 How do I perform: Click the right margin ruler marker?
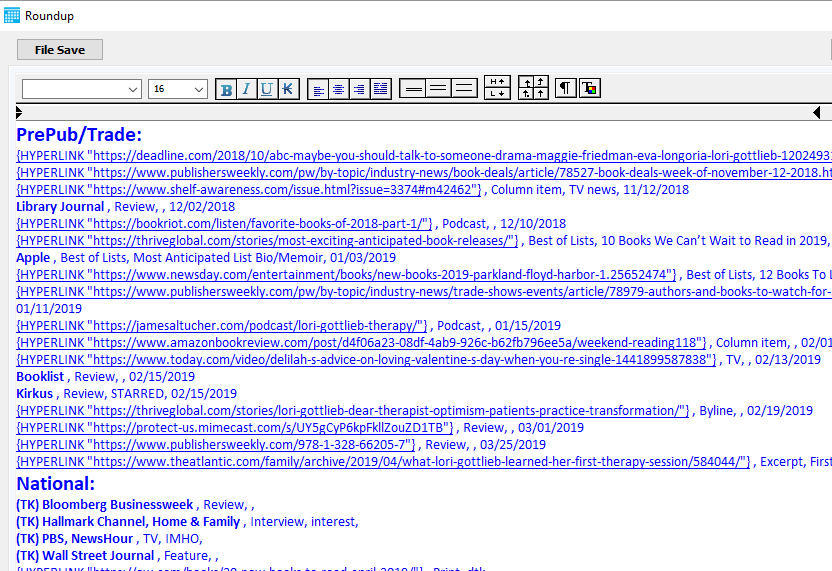[816, 112]
